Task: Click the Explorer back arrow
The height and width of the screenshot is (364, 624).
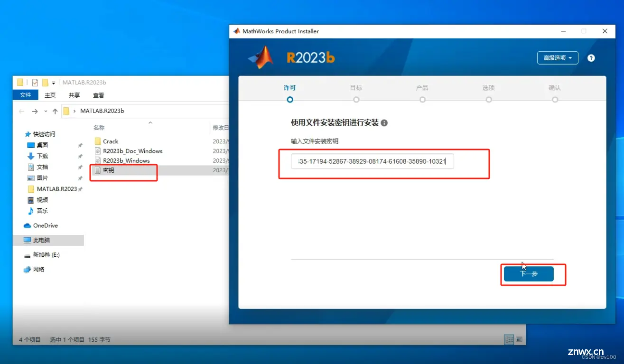Action: pos(21,111)
